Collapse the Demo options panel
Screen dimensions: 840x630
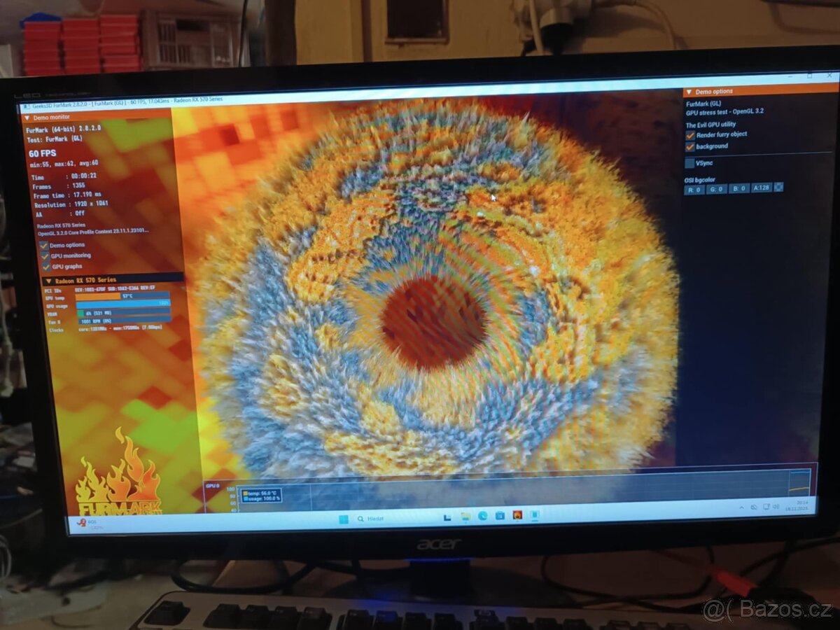[689, 91]
